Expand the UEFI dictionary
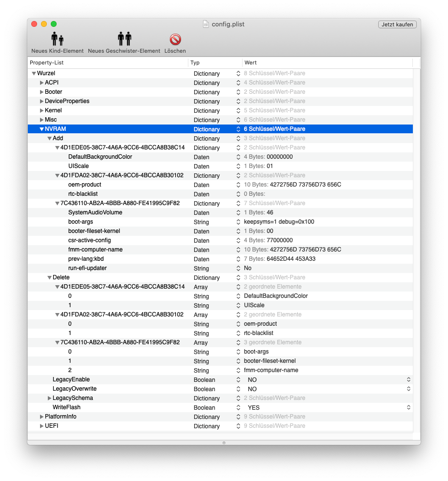The width and height of the screenshot is (448, 481). [41, 426]
